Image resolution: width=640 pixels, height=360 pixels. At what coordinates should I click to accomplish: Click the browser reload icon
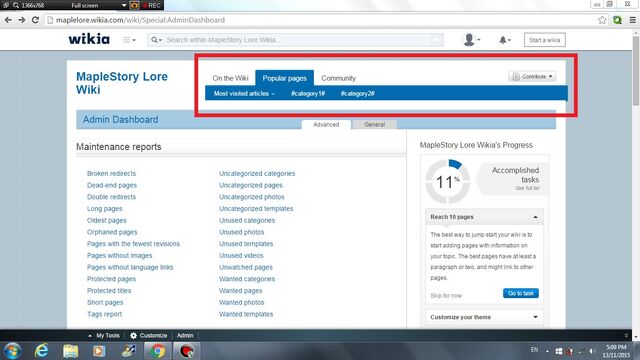pyautogui.click(x=35, y=20)
